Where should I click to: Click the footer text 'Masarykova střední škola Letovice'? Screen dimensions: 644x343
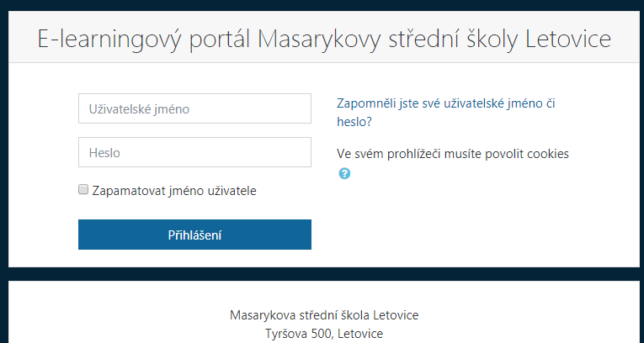click(x=324, y=315)
